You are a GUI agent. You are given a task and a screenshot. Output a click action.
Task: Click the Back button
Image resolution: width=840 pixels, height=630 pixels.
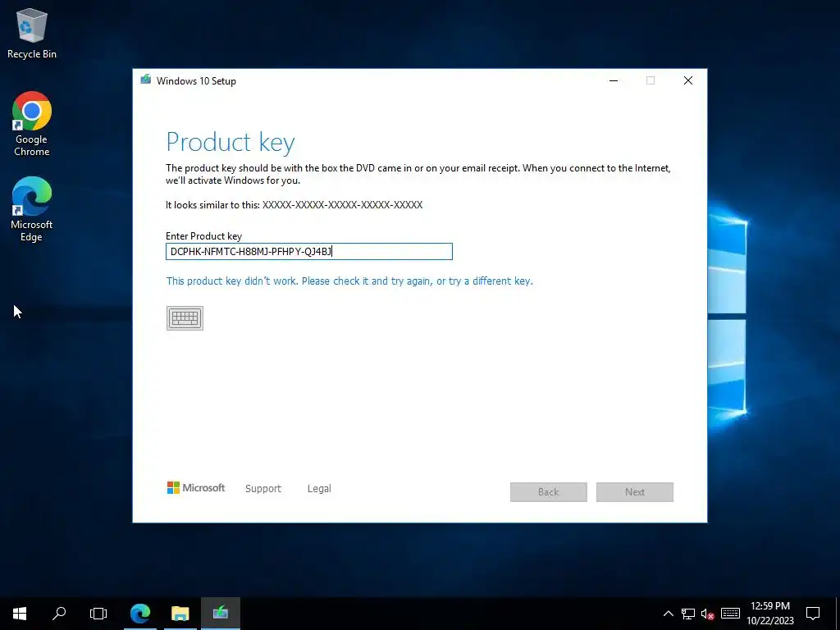549,492
